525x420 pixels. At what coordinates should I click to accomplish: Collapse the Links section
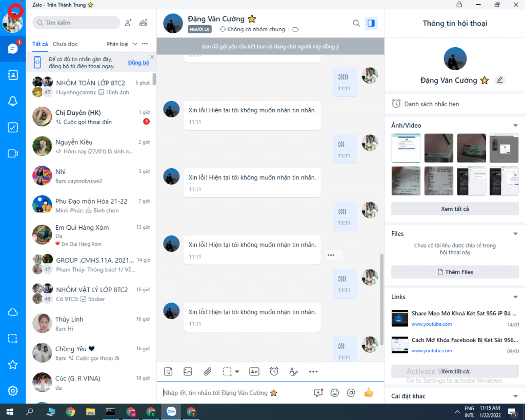coord(515,297)
